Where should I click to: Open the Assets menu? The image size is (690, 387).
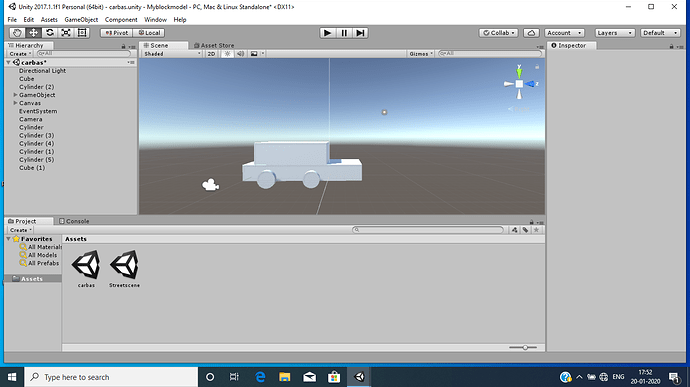(x=49, y=20)
